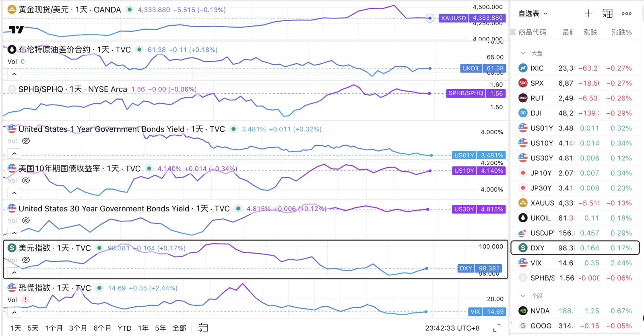
Task: Open the go-to-date calendar icon
Action: click(203, 328)
